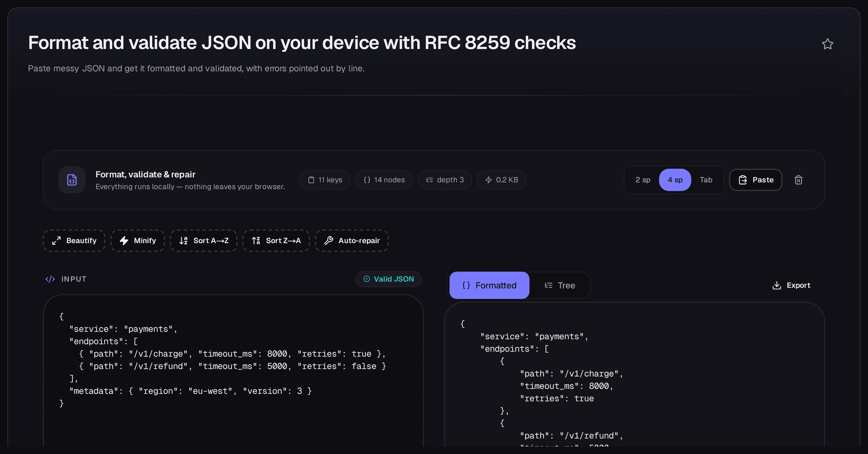
Task: Click the code brackets icon beside INPUT
Action: (x=50, y=279)
